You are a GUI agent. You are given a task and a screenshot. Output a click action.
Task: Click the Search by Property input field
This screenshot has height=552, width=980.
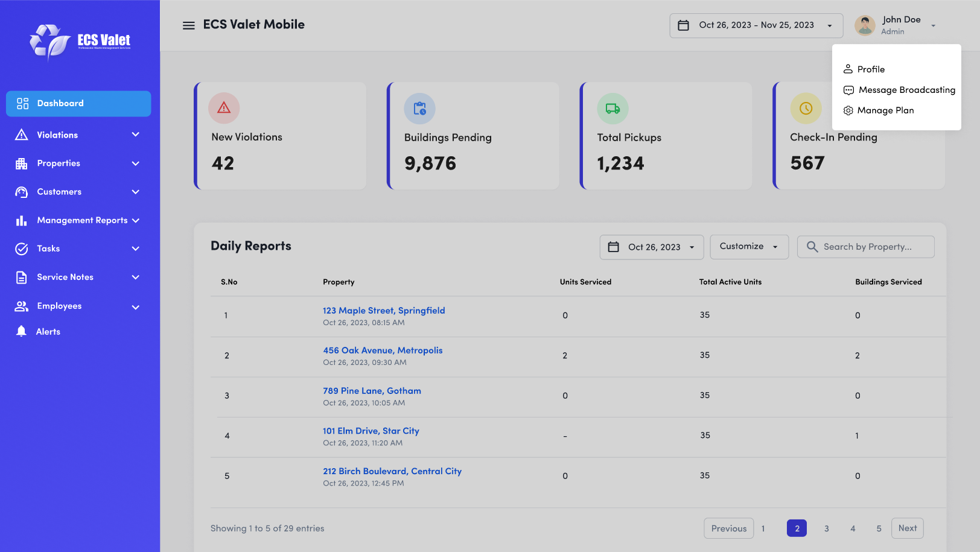865,247
